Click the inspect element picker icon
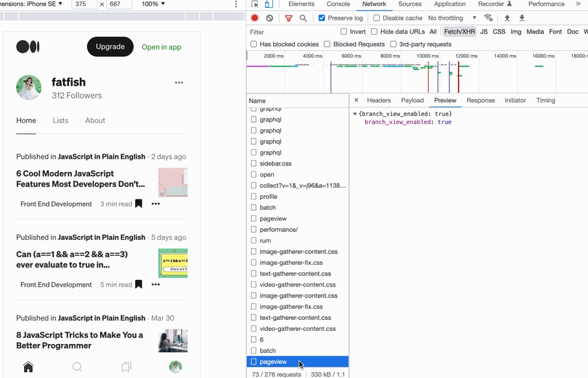The width and height of the screenshot is (588, 378). 255,4
